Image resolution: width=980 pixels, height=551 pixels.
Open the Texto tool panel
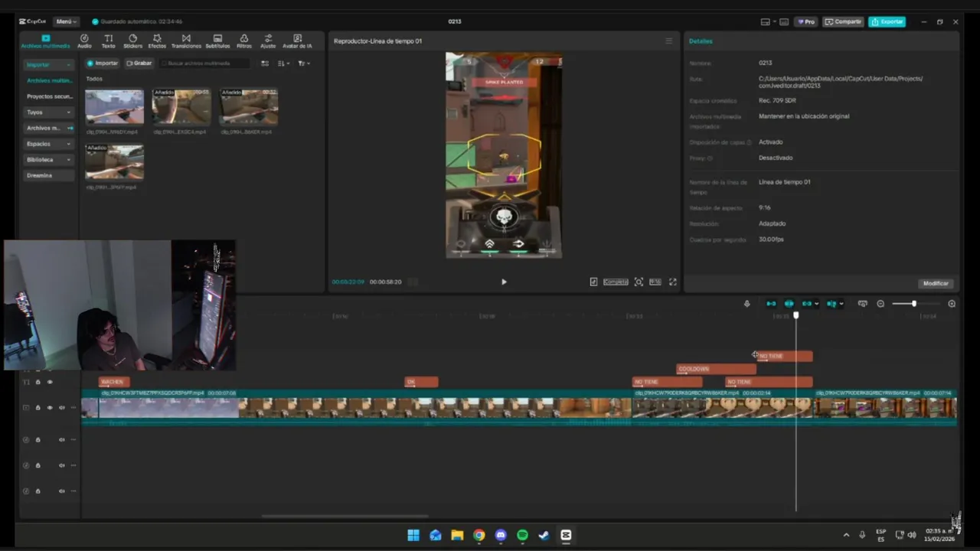[109, 41]
